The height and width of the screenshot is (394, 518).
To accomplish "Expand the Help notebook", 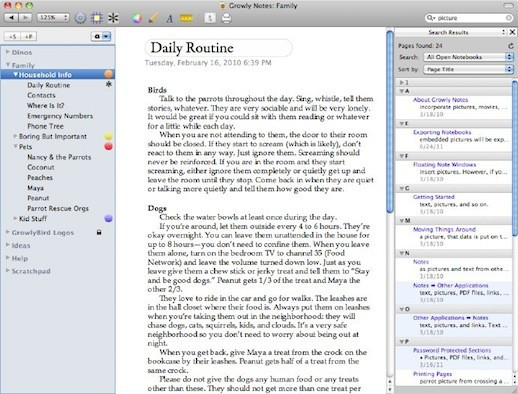I will point(8,258).
